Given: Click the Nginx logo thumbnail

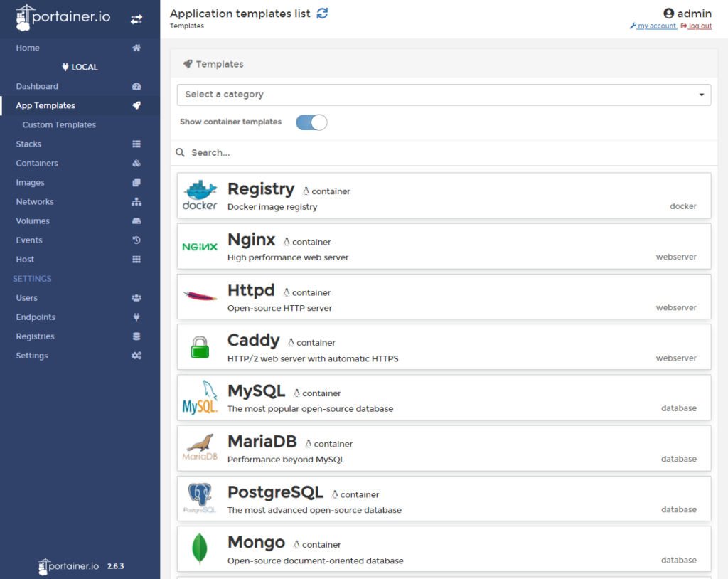Looking at the screenshot, I should point(200,247).
